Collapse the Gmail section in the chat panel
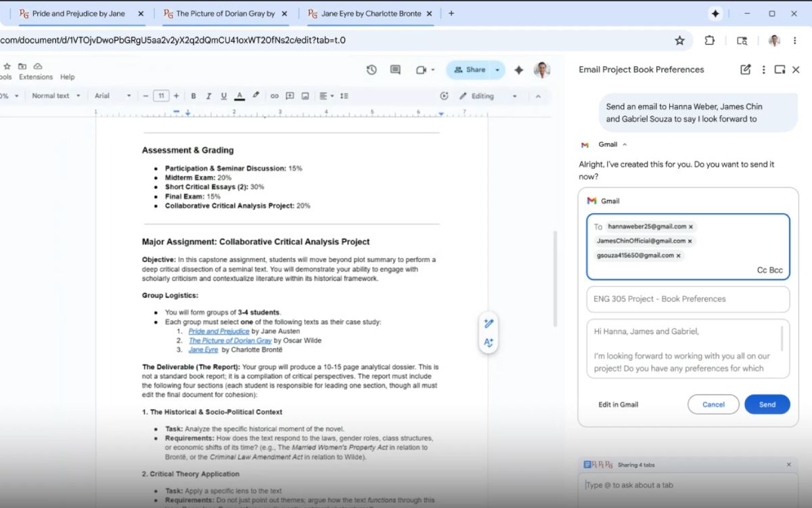This screenshot has height=508, width=812. click(624, 144)
